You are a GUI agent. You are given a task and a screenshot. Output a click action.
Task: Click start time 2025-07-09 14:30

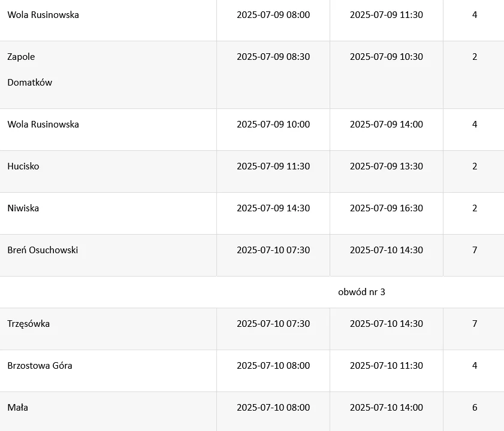[x=273, y=208]
